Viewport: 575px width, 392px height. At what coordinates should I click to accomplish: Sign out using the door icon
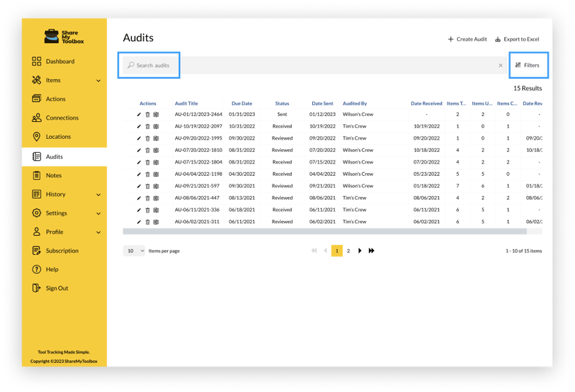click(38, 288)
